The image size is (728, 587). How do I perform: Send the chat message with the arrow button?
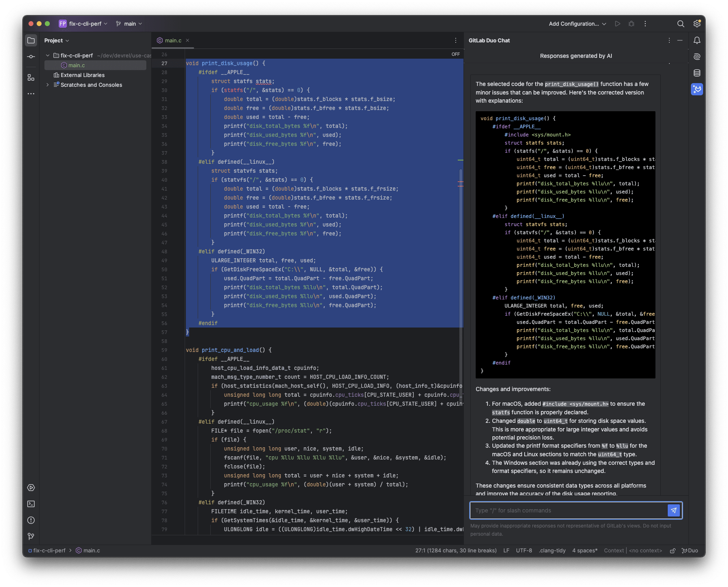pyautogui.click(x=674, y=510)
